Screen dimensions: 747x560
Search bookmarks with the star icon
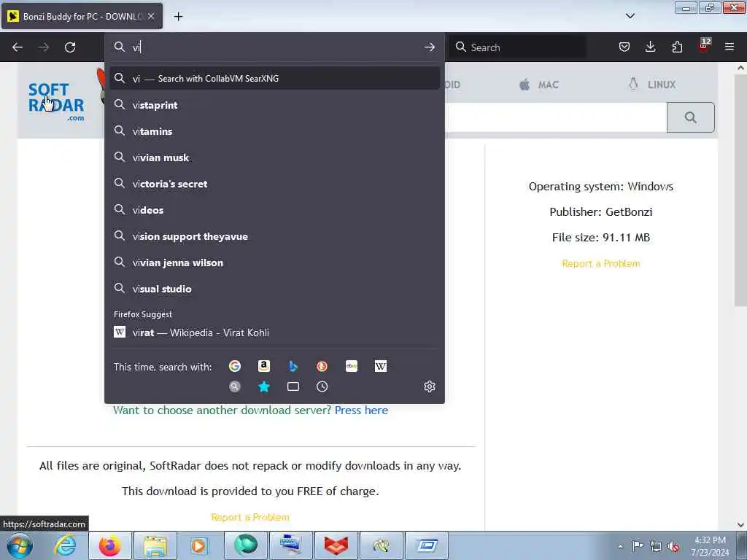tap(264, 386)
